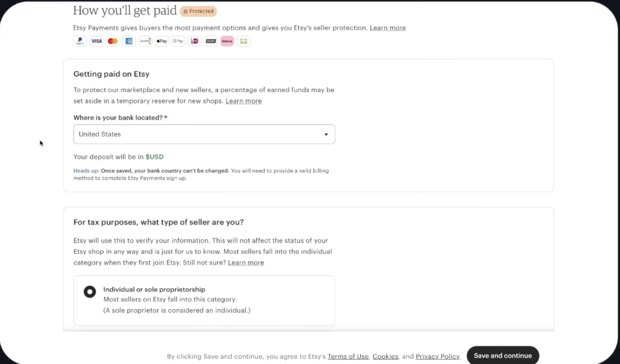The image size is (620, 364).
Task: Open Learn more about seller types
Action: coord(246,262)
